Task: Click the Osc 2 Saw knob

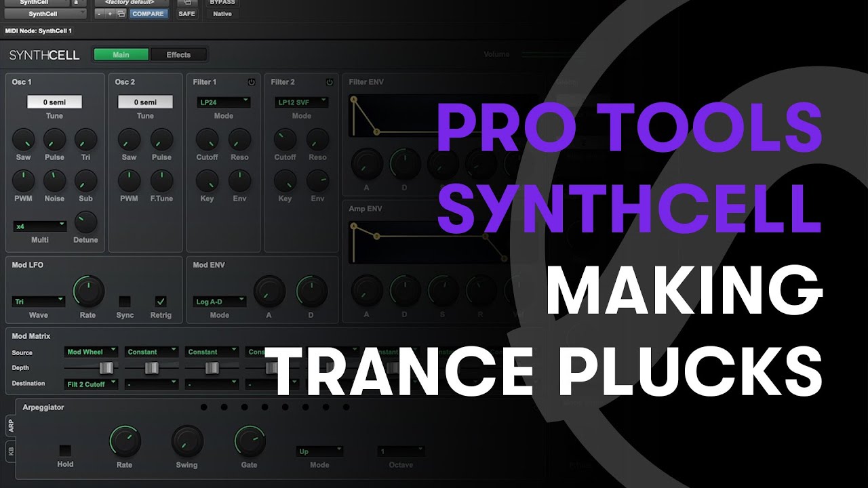Action: point(129,139)
